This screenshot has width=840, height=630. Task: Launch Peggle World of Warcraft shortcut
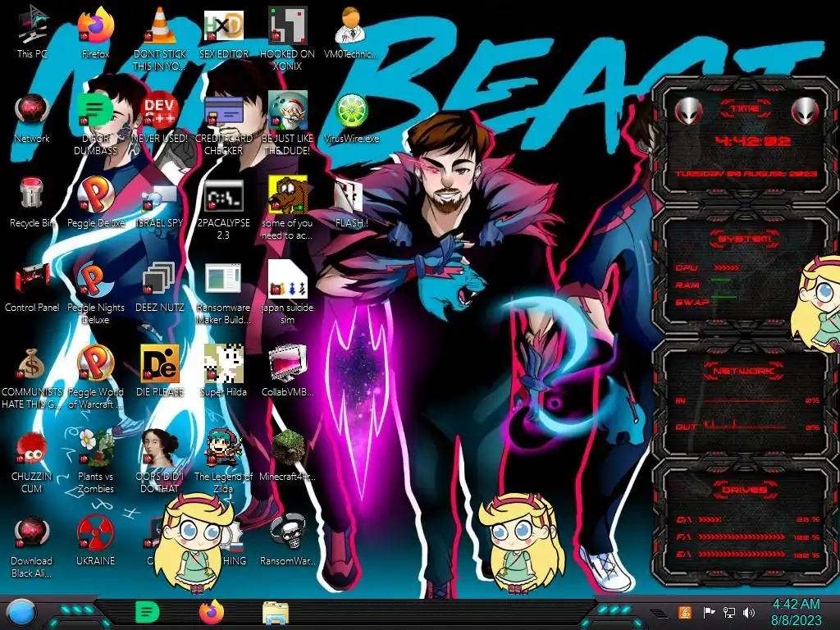point(96,363)
